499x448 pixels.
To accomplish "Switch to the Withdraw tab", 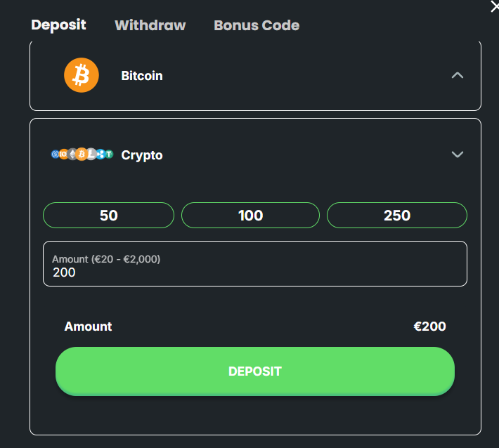I will 150,26.
